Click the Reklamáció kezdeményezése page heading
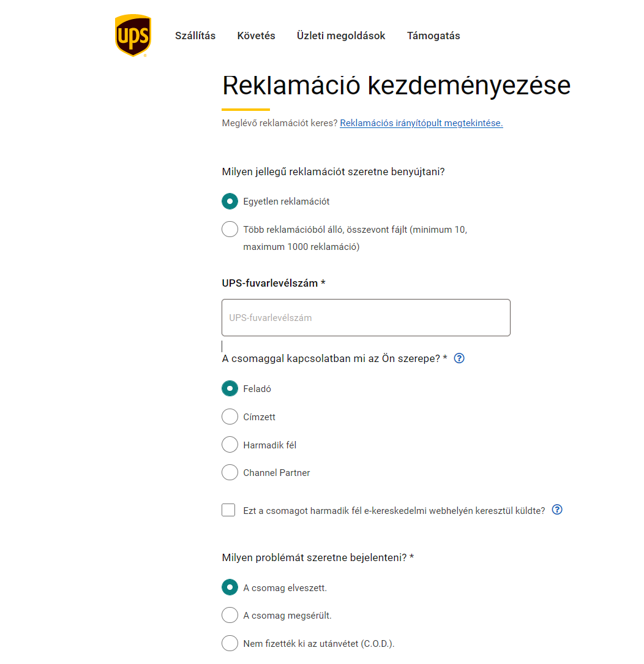This screenshot has height=664, width=644. [397, 86]
